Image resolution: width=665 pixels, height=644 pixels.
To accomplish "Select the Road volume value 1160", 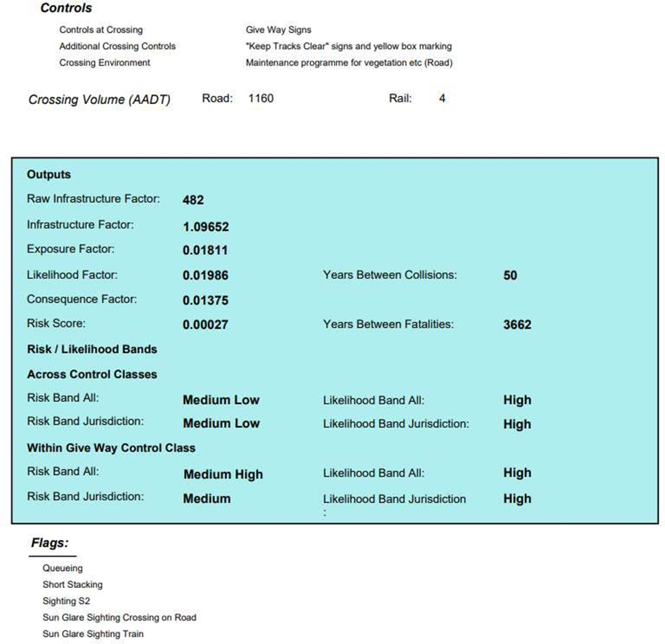I will coord(261,98).
